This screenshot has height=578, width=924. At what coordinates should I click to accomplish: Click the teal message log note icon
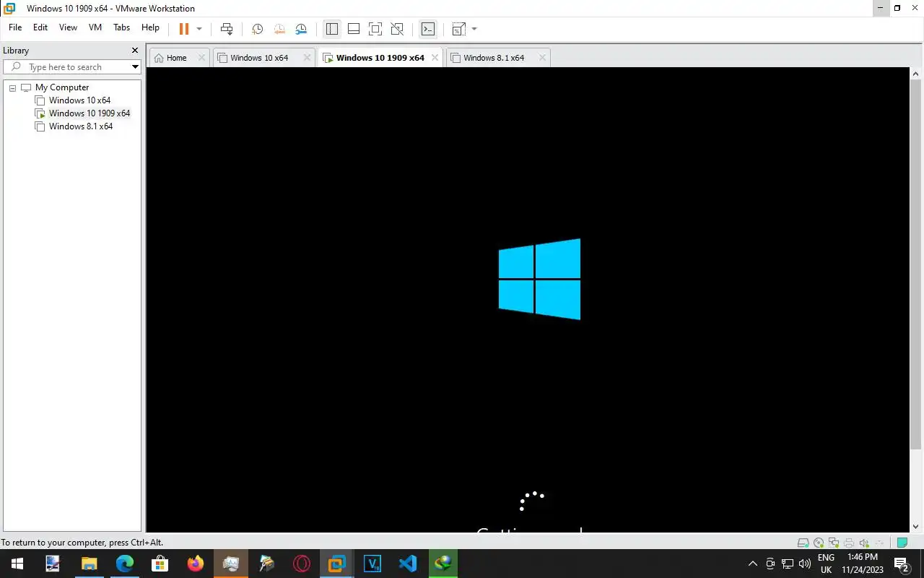pos(902,543)
